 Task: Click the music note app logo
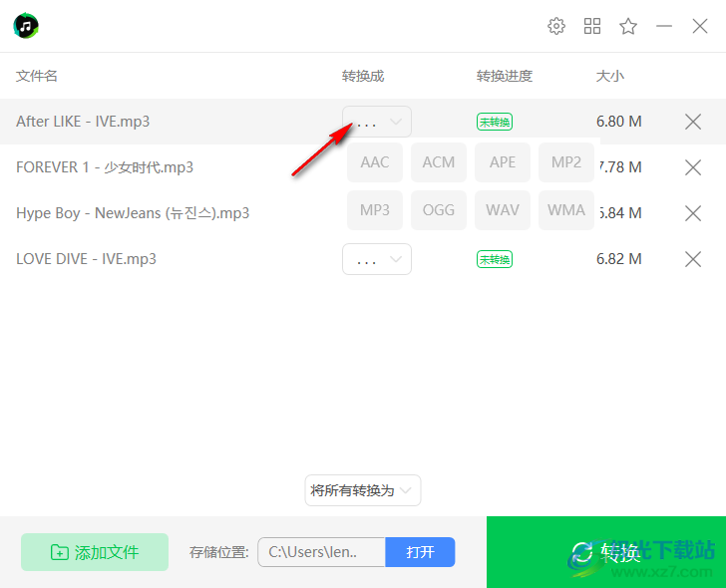(26, 26)
